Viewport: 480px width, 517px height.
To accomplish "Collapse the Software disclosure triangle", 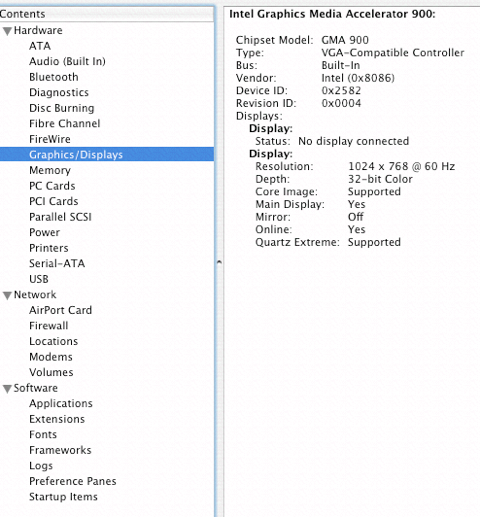I will click(x=7, y=389).
